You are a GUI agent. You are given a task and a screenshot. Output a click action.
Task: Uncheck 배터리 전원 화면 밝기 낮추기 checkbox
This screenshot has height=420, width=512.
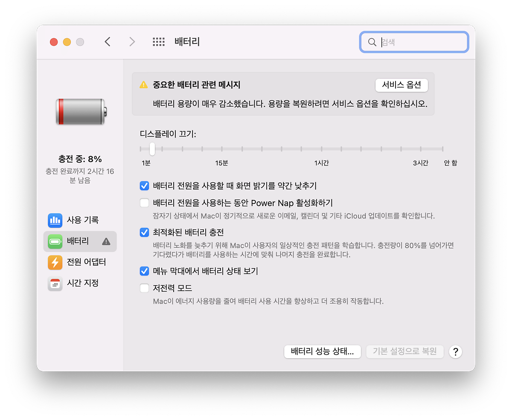[x=144, y=186]
